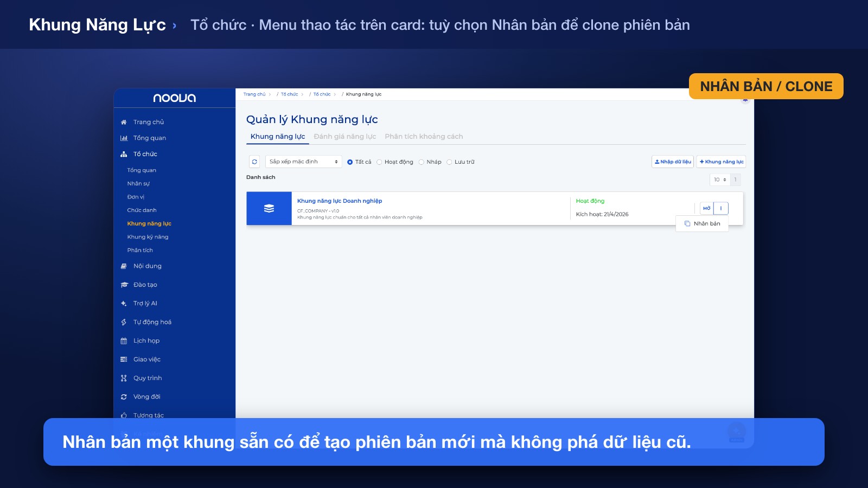Click the Danh sách list heading
Screen dimensions: 868x488
click(x=261, y=177)
